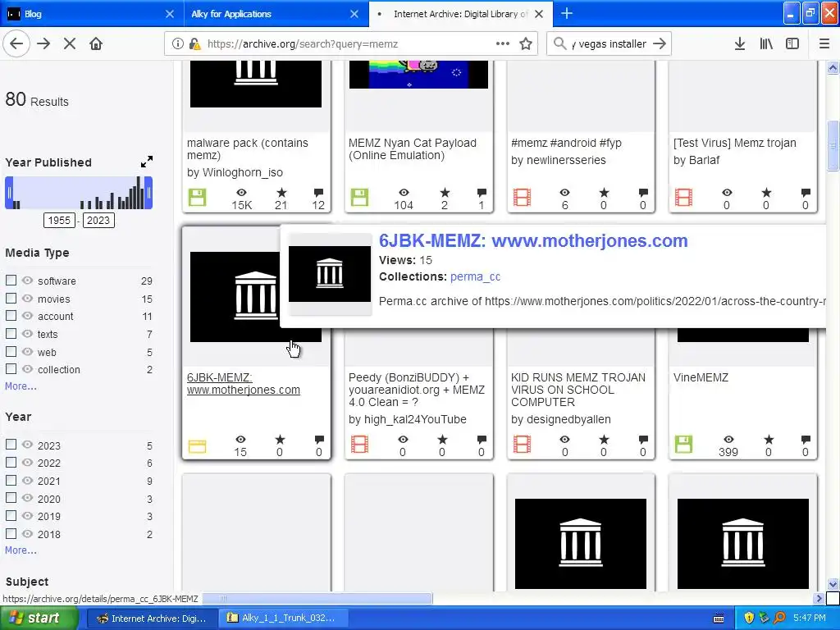Open the Windows Start menu

coord(39,618)
